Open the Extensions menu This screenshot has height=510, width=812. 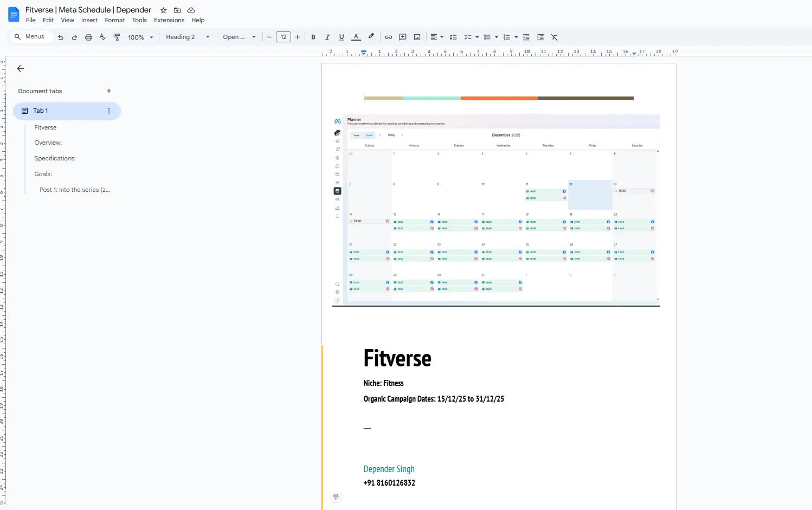coord(169,20)
